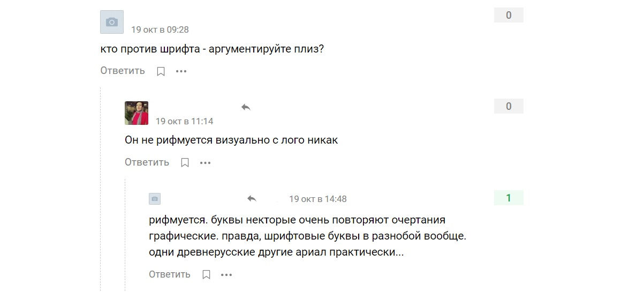This screenshot has height=299, width=644.
Task: Bookmark the comment 'кто против шрифта'
Action: tap(161, 71)
